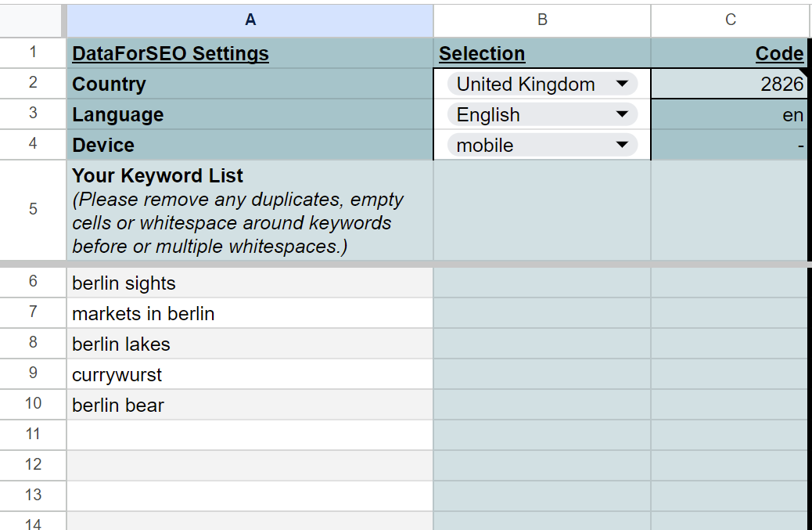Select the 'markets in berlin' keyword cell
Screen dimensions: 812x530
250,313
